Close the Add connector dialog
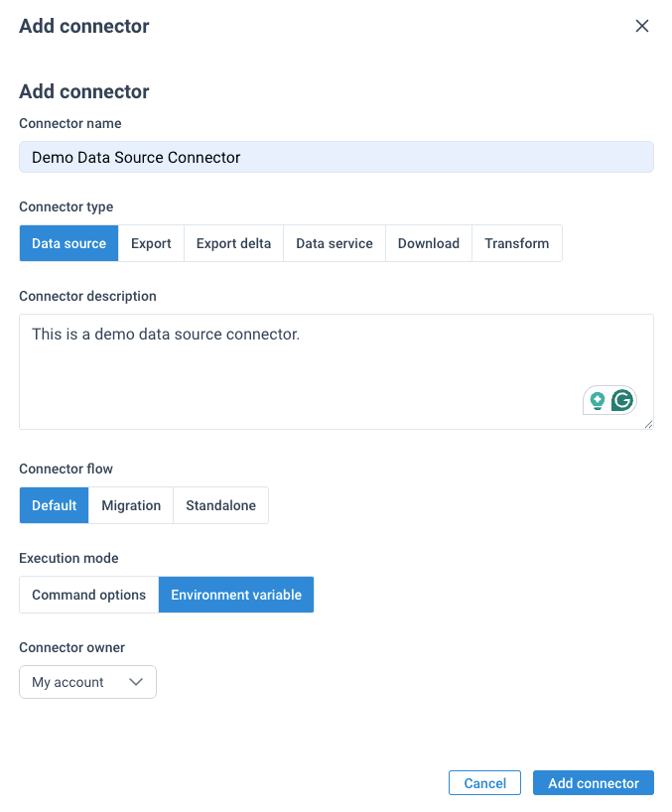 642,26
